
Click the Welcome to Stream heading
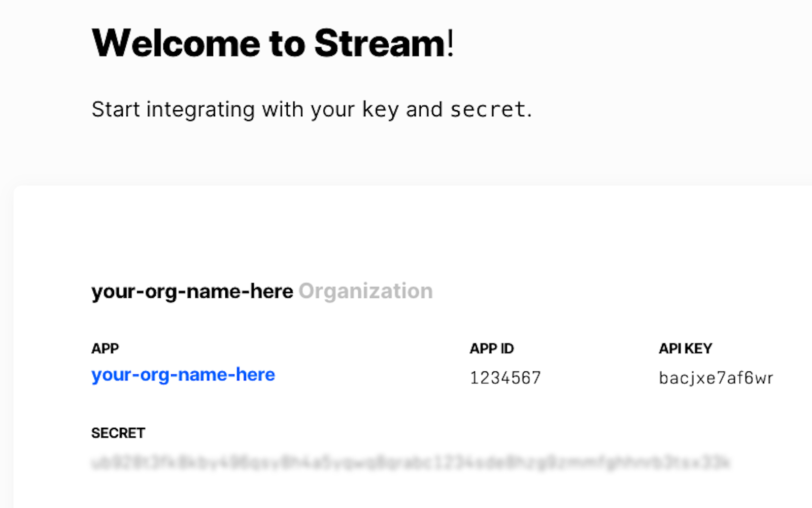point(272,43)
